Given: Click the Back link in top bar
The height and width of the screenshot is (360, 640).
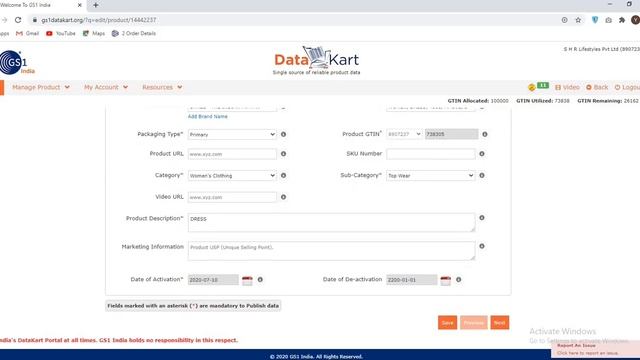Looking at the screenshot, I should point(597,87).
